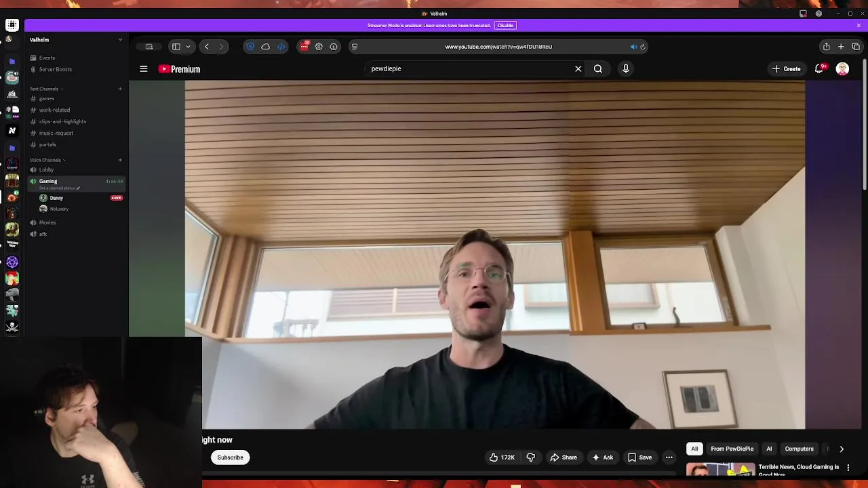Go forward with the browser forward arrow
This screenshot has height=488, width=868.
pos(221,47)
